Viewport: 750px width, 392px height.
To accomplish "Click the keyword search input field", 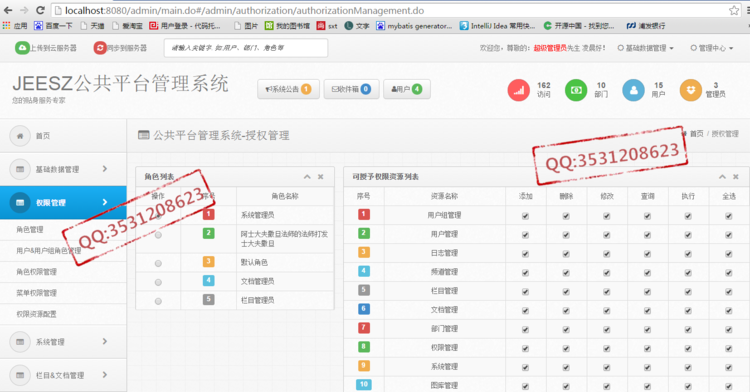I will click(x=246, y=48).
